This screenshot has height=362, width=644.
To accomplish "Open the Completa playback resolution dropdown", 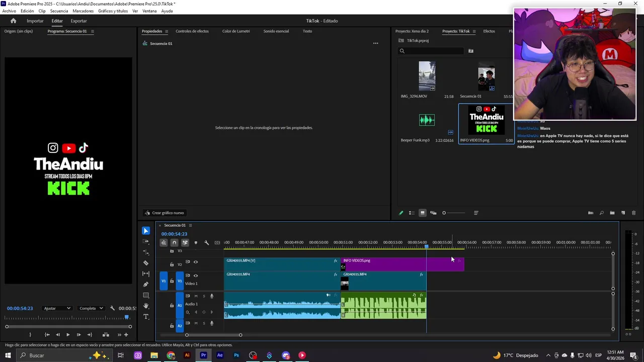I will 91,308.
